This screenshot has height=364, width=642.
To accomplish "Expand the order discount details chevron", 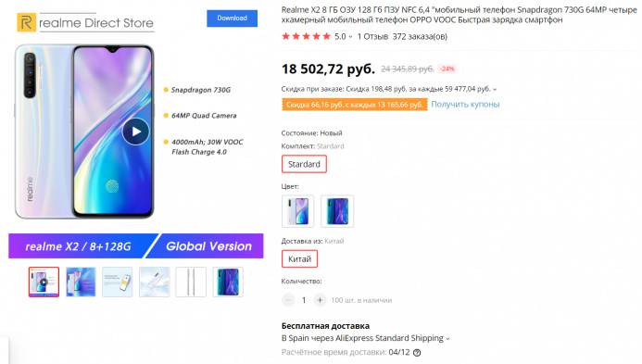I will (495, 89).
